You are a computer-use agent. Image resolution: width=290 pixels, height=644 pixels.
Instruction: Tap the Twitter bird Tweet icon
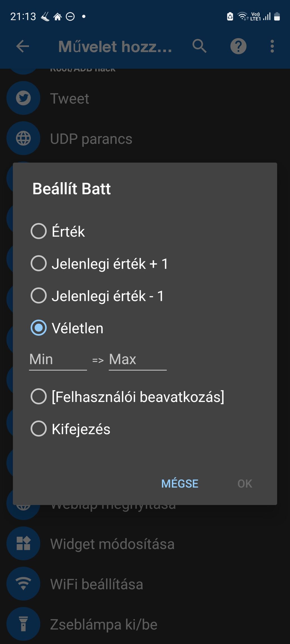(23, 98)
